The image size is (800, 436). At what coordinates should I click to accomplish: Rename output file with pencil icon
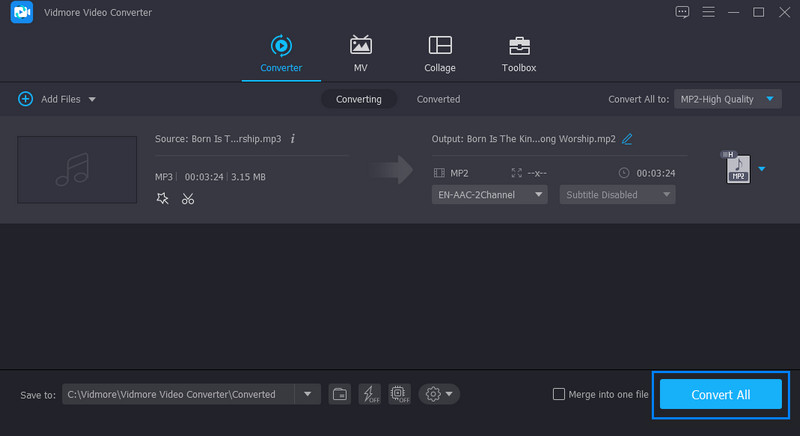point(627,139)
